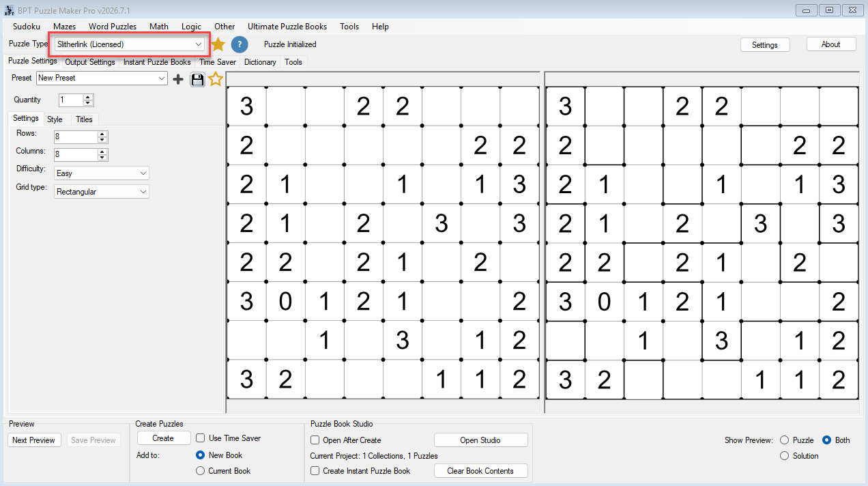Decrease Rows with the down arrow

102,140
